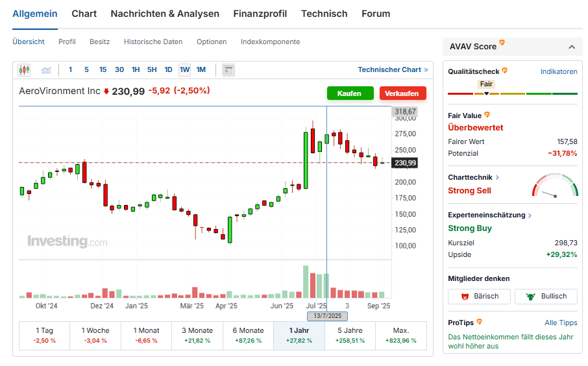Open the chart data table icon
Viewport: 588px width, 366px height.
(228, 70)
